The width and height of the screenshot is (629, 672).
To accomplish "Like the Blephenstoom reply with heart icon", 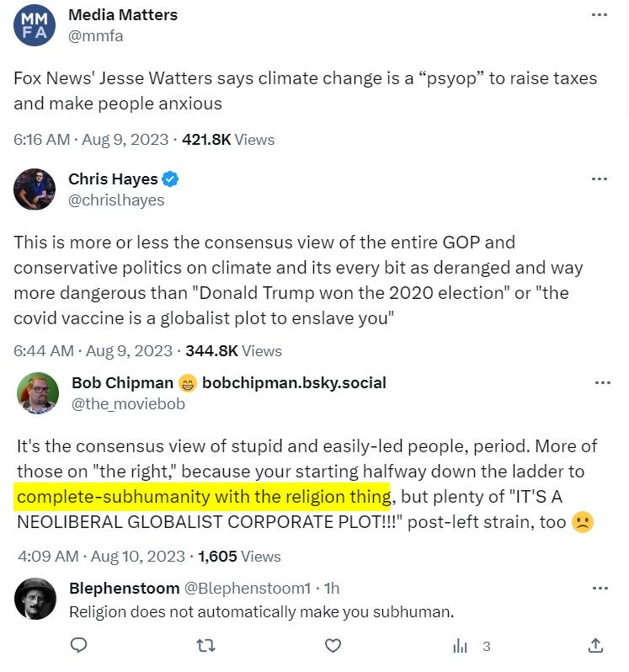I will (x=333, y=646).
